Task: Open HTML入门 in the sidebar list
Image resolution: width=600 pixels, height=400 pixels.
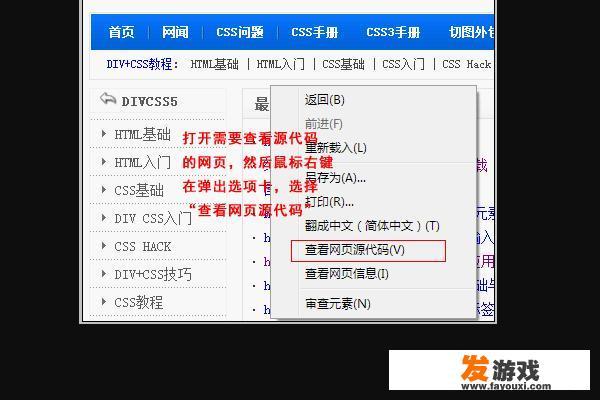Action: tap(142, 163)
